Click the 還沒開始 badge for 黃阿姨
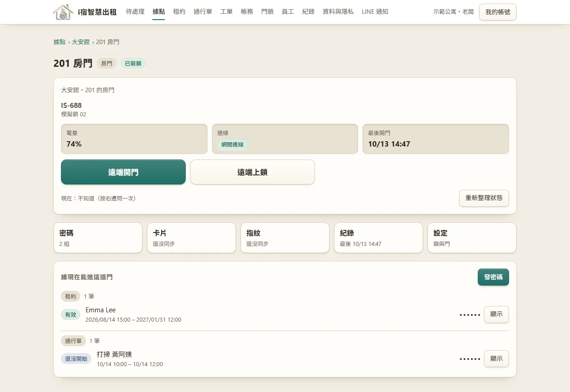The width and height of the screenshot is (570, 392). tap(76, 359)
